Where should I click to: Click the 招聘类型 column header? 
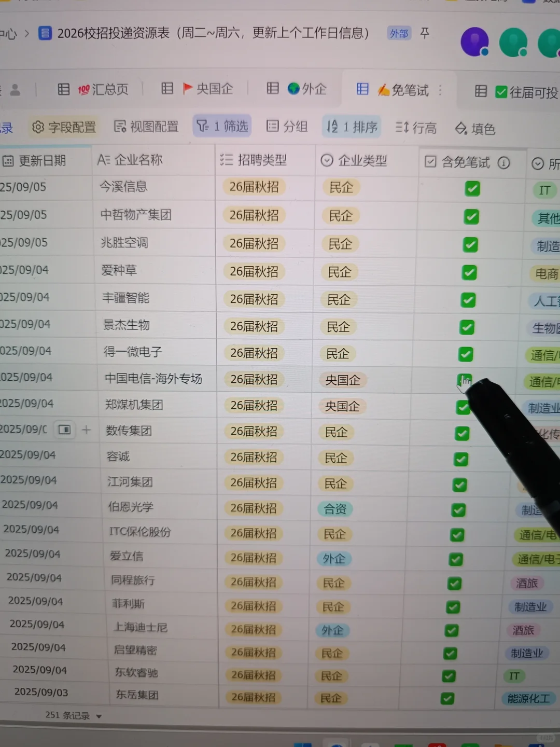point(265,160)
